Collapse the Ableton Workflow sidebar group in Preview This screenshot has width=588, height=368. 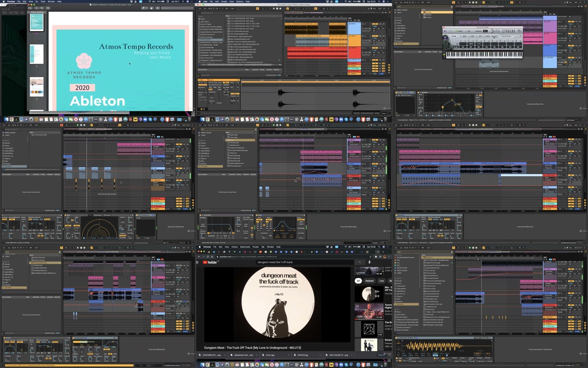[29, 12]
